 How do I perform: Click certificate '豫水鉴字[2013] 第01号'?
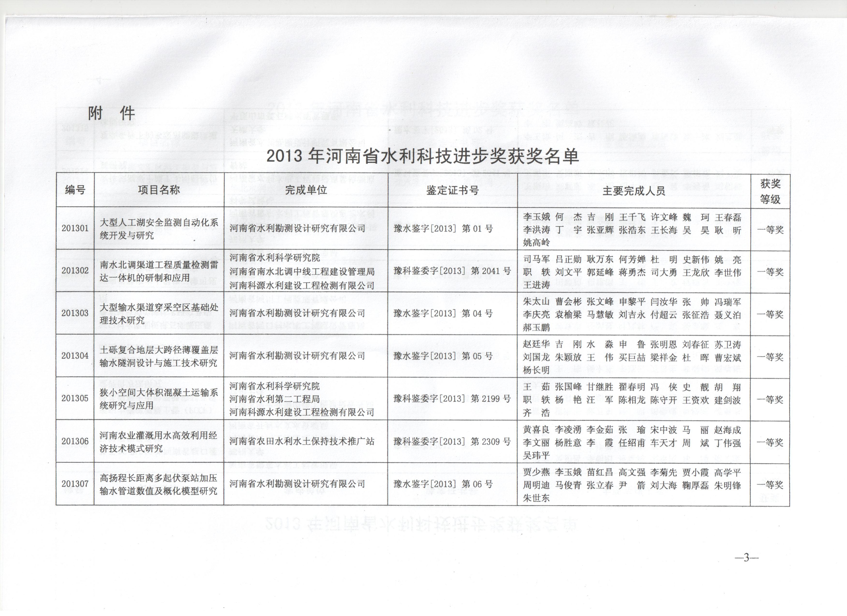(443, 229)
